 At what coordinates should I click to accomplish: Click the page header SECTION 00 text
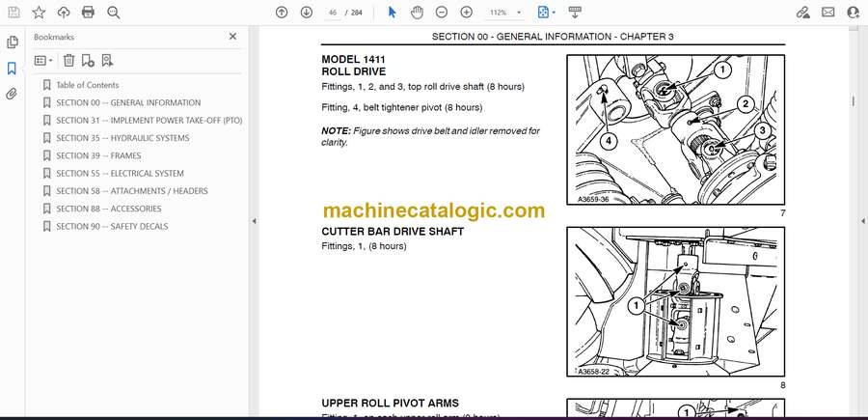(553, 37)
